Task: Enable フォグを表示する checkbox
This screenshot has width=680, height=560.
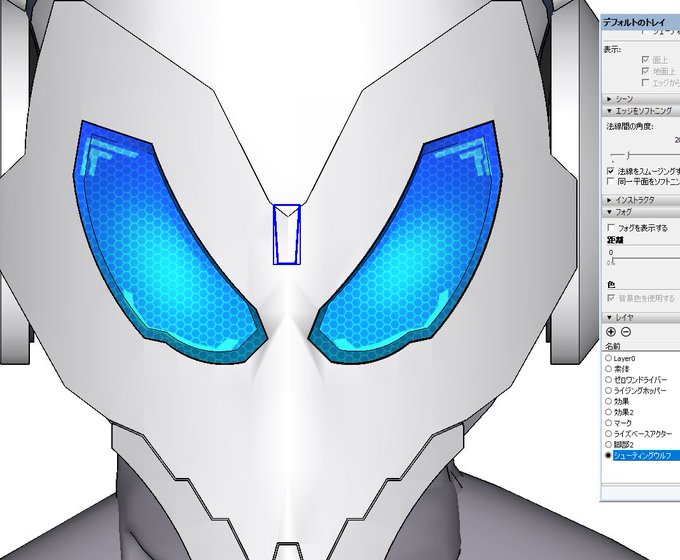Action: [611, 228]
